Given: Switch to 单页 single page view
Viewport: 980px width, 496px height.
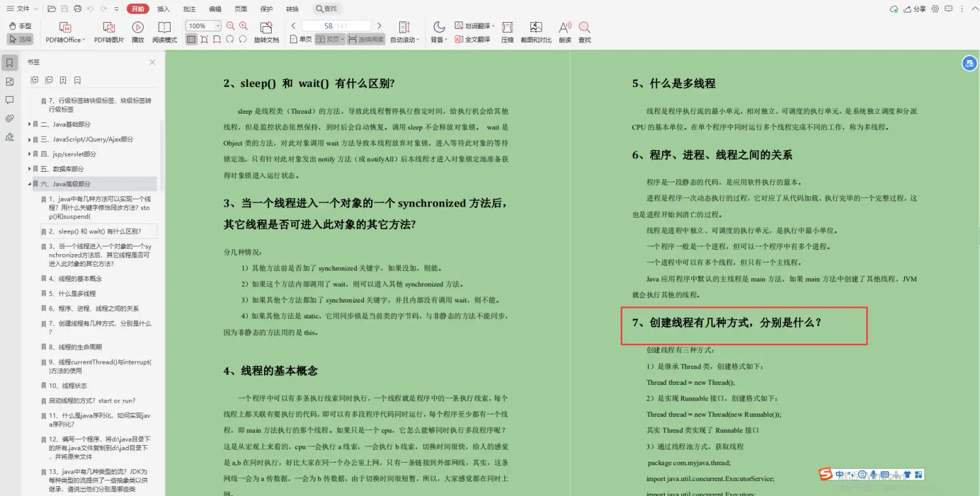Looking at the screenshot, I should pyautogui.click(x=301, y=39).
